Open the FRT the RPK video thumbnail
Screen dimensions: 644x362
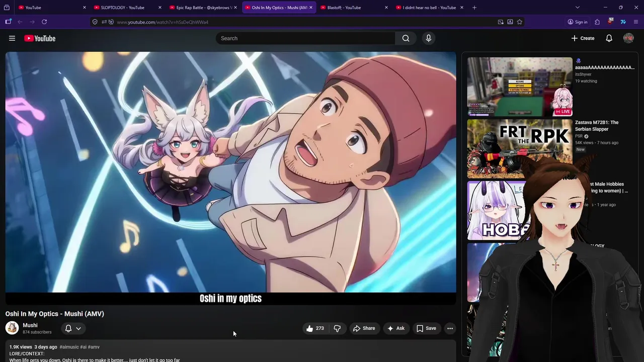click(x=520, y=149)
